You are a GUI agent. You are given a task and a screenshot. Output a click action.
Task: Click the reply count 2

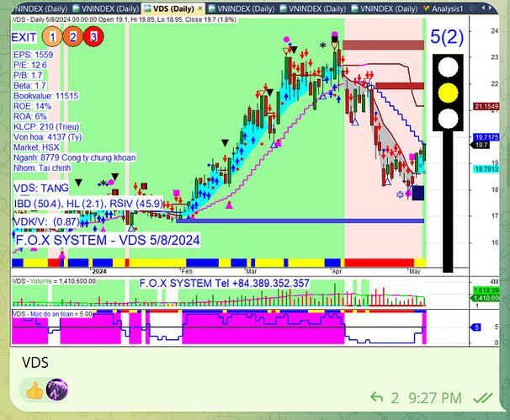point(395,398)
